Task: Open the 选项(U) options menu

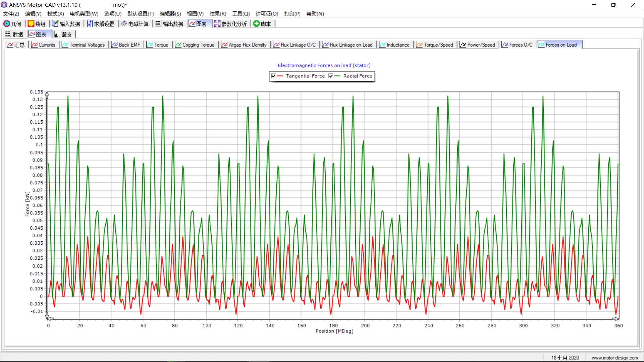Action: click(x=113, y=14)
